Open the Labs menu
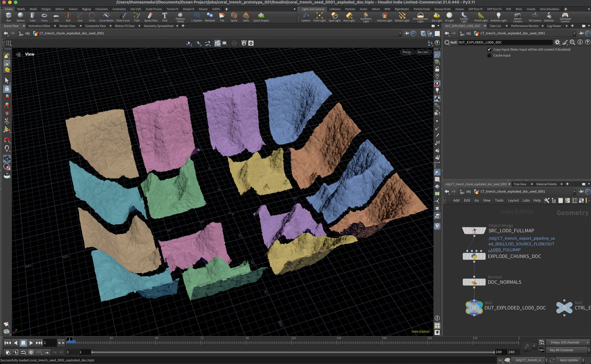Image resolution: width=591 pixels, height=364 pixels. point(526,200)
